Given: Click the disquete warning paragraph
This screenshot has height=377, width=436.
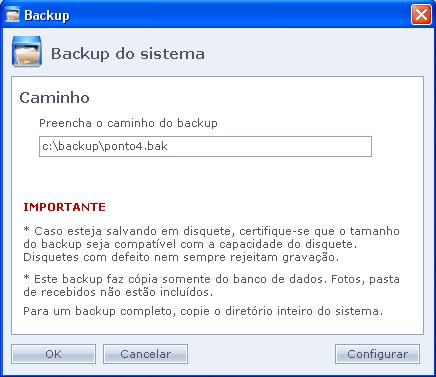Looking at the screenshot, I should tap(211, 244).
